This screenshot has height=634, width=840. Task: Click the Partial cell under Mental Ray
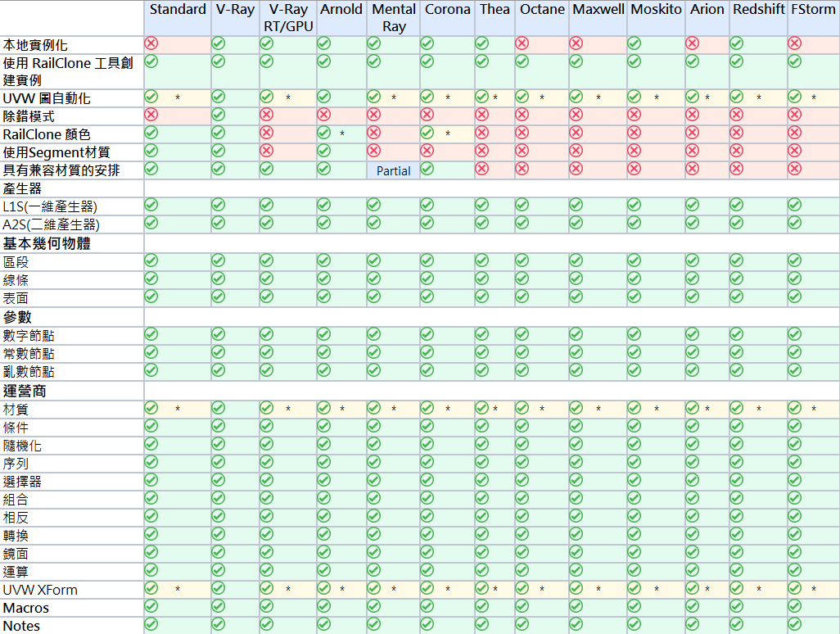[393, 171]
